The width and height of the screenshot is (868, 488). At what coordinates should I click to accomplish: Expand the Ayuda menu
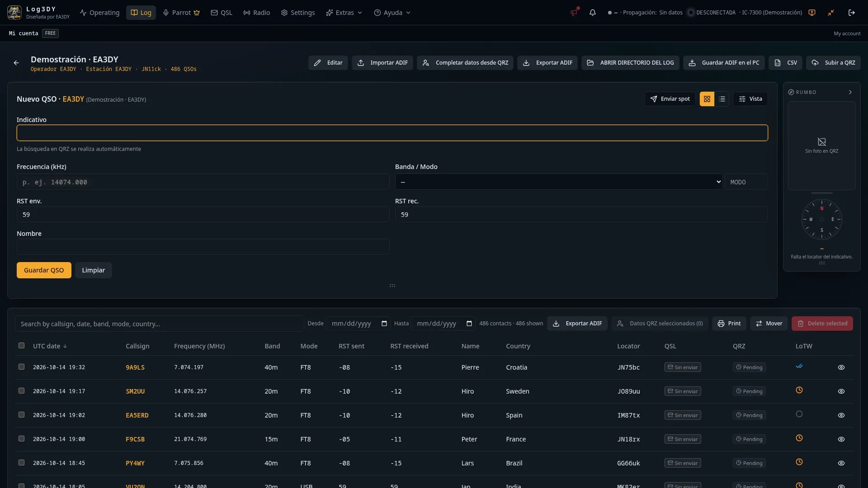click(x=392, y=13)
